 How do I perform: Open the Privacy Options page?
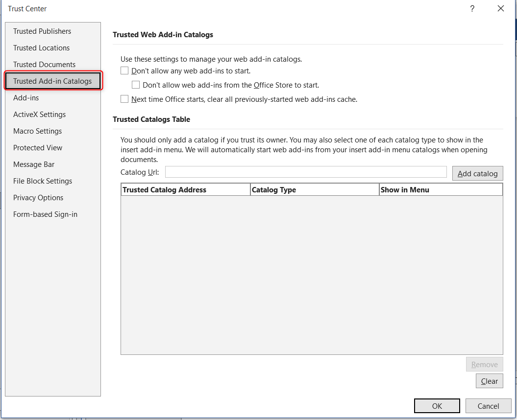click(38, 197)
